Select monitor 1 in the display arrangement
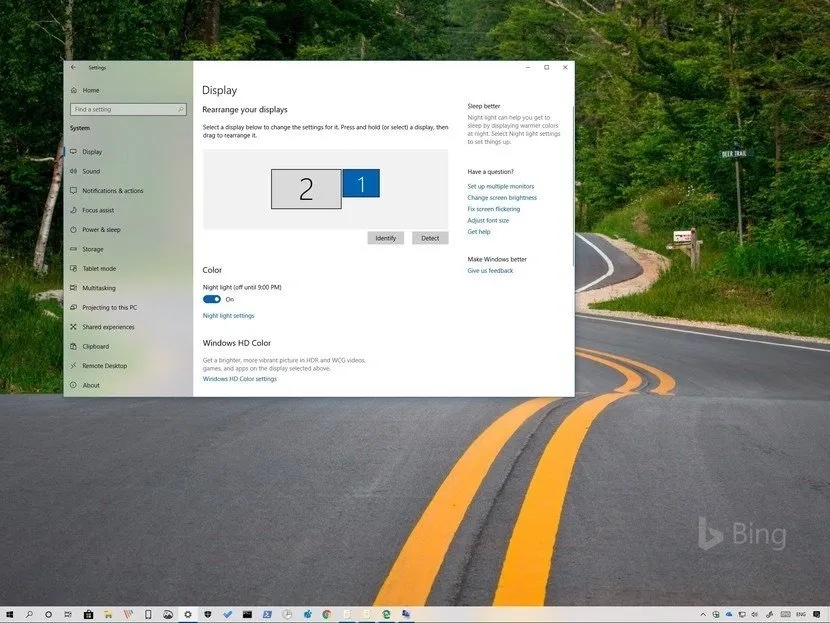Screen dimensions: 830x623 tap(361, 184)
